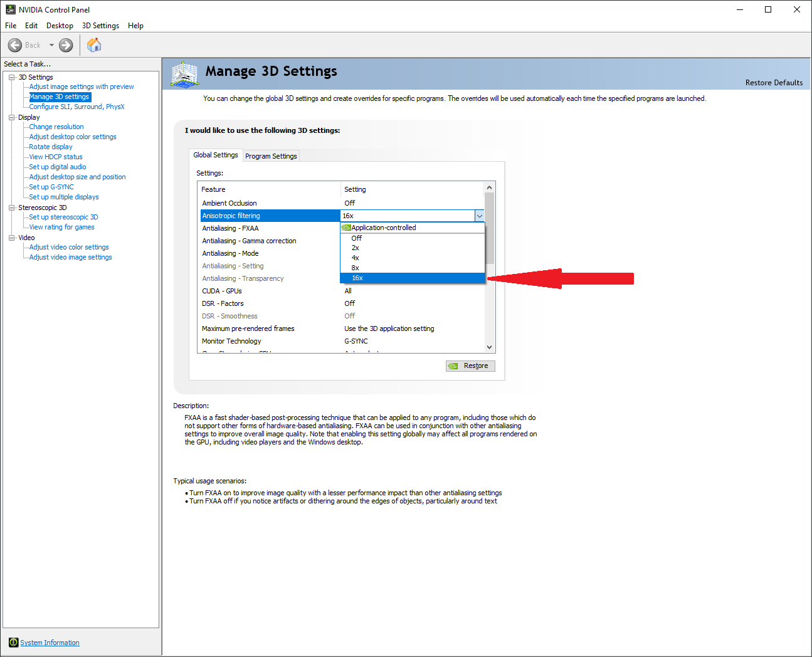Click Restore Defaults in header
The width and height of the screenshot is (812, 657).
point(774,82)
